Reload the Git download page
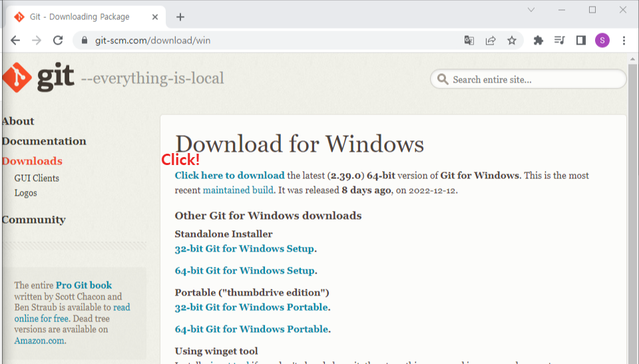 (x=58, y=41)
